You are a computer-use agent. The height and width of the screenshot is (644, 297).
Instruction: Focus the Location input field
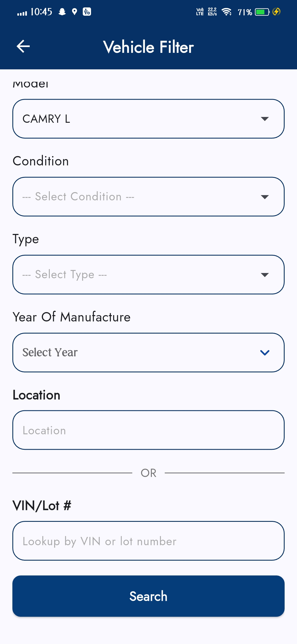[148, 430]
